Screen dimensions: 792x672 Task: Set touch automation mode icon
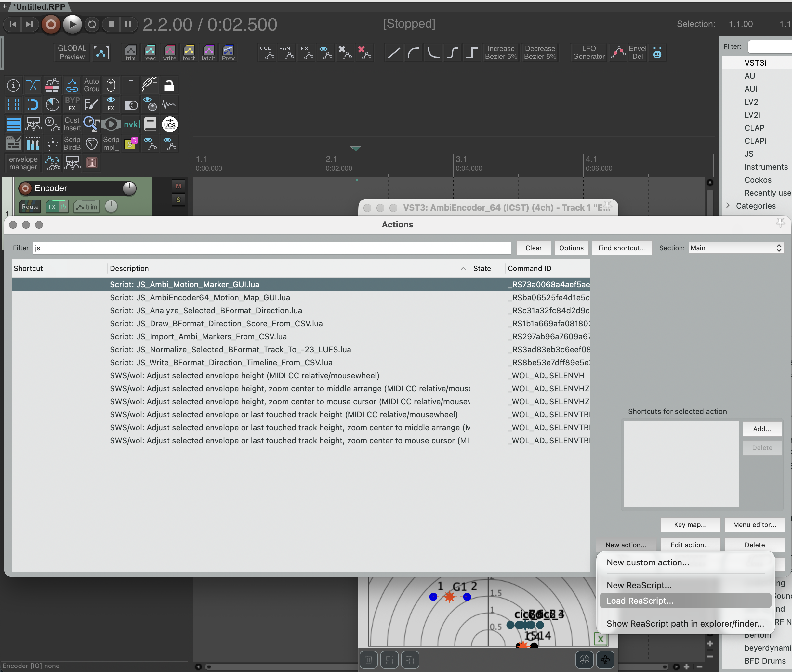click(x=189, y=53)
